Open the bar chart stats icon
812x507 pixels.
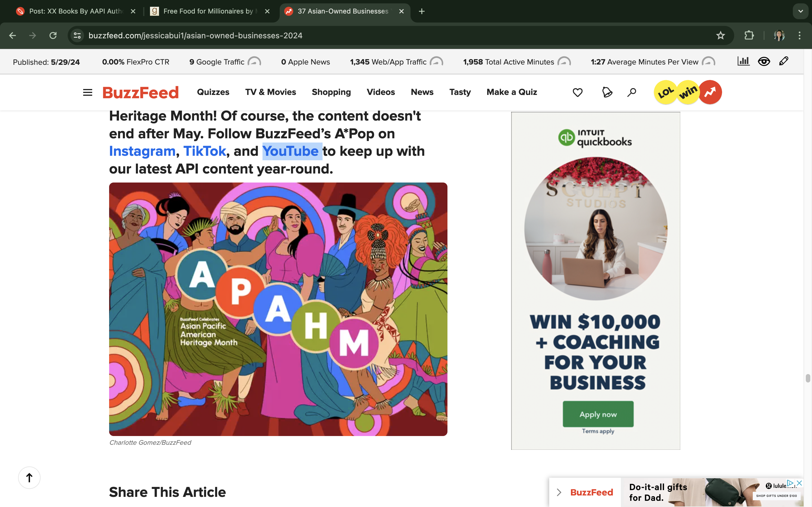(743, 61)
